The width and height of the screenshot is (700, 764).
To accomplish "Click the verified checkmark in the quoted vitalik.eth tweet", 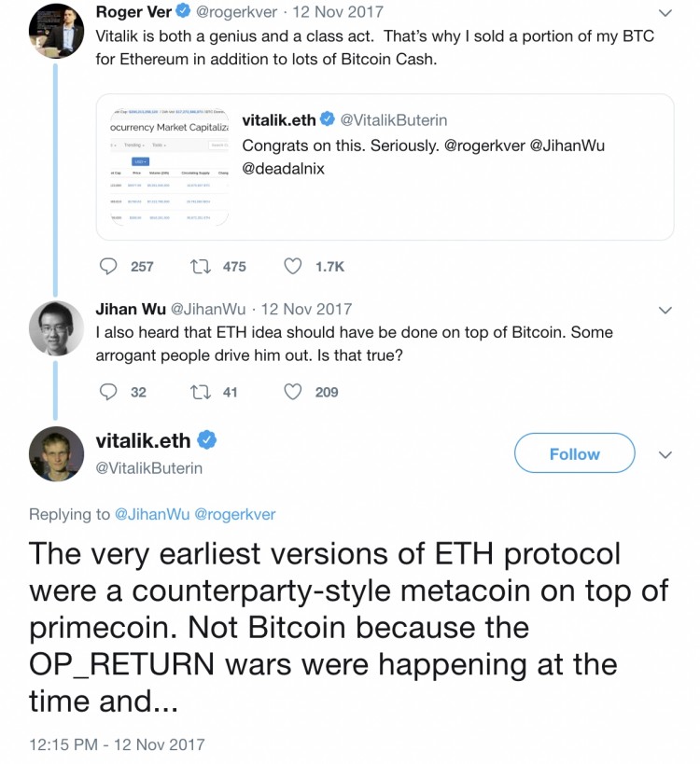I will 327,118.
